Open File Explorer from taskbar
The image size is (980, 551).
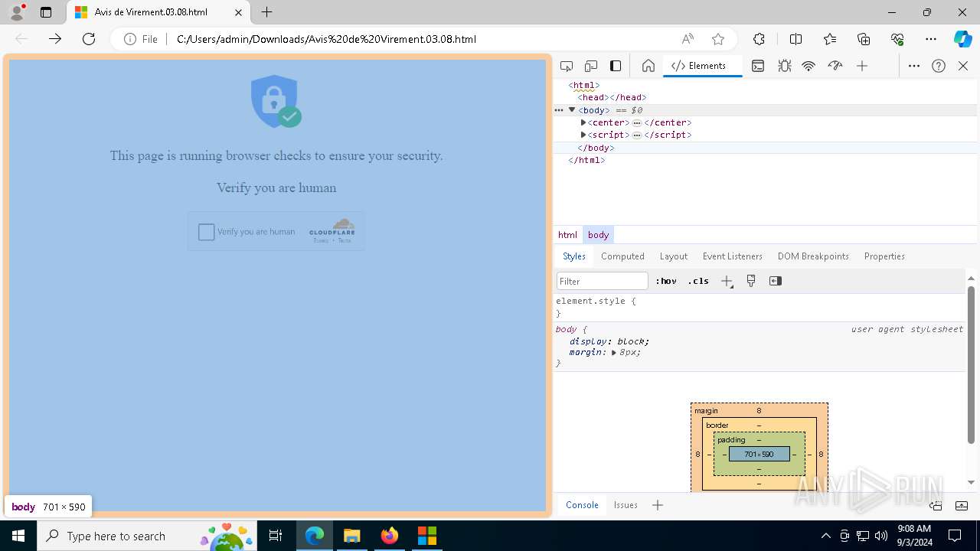click(x=351, y=536)
